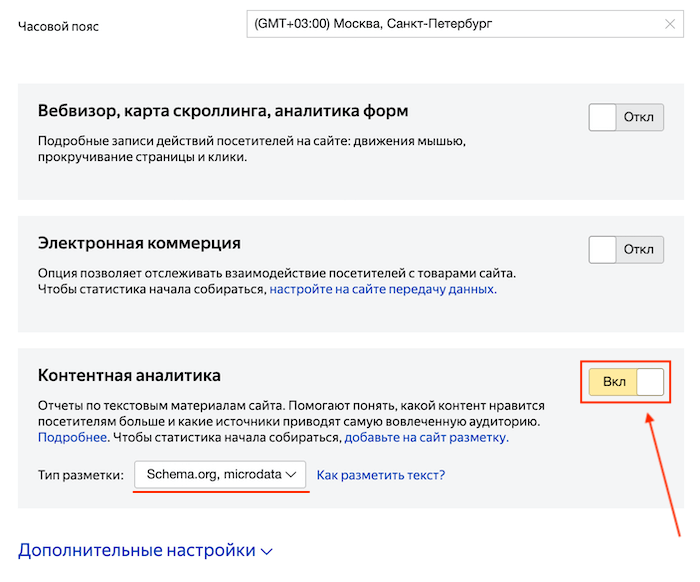The width and height of the screenshot is (700, 582).
Task: Click inside the Москва, Санкт-Петербург timezone field
Action: [x=450, y=24]
